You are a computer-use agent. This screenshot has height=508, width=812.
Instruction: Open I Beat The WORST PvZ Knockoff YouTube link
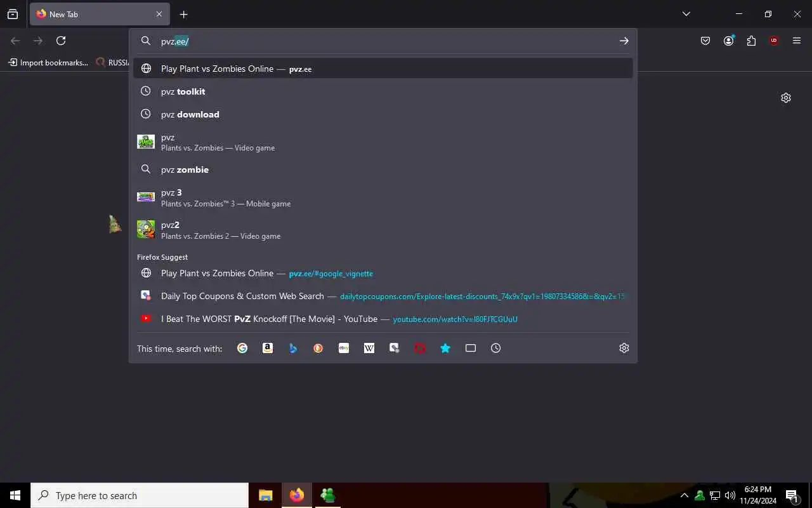tap(383, 319)
